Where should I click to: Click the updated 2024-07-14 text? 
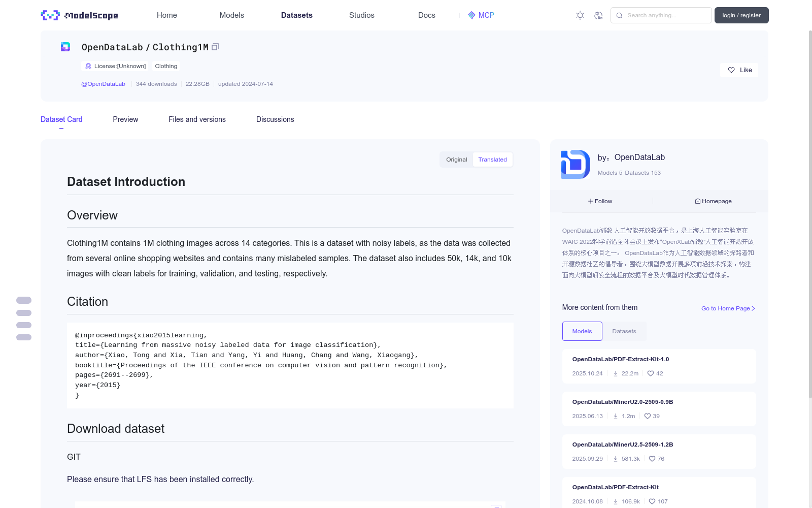(246, 84)
